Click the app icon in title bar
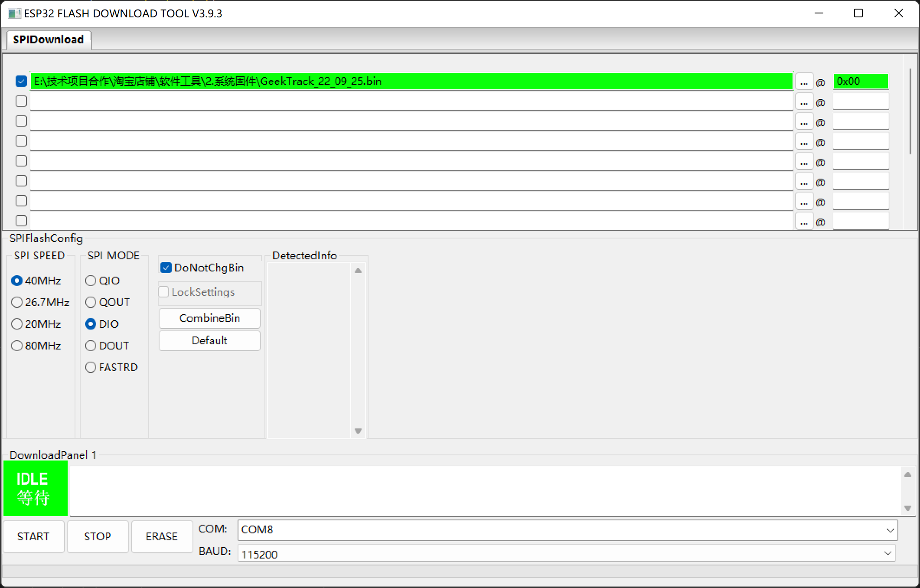Screen dimensions: 920x588 14,13
